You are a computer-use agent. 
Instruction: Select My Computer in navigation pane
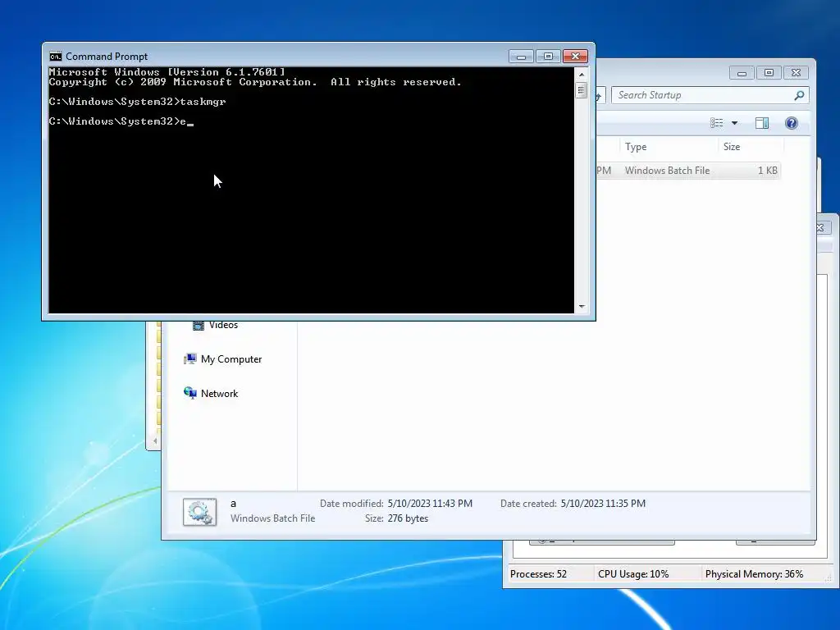[x=231, y=359]
